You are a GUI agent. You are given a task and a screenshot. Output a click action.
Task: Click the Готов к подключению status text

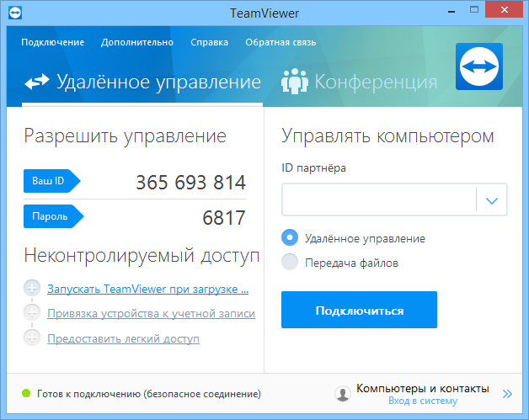149,394
